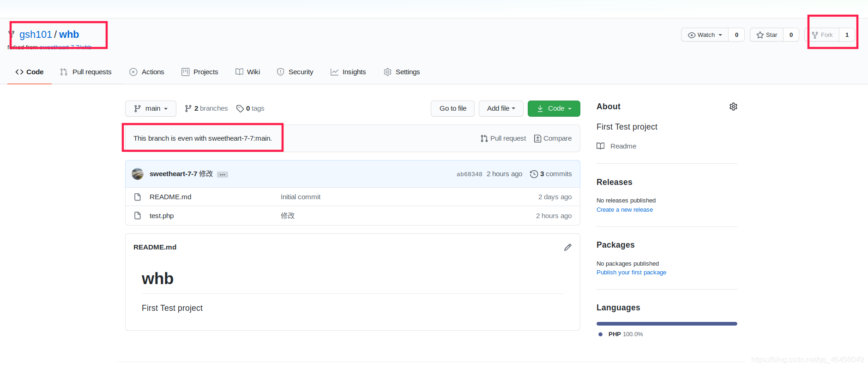This screenshot has width=868, height=368.
Task: Click Create a new release
Action: 625,210
